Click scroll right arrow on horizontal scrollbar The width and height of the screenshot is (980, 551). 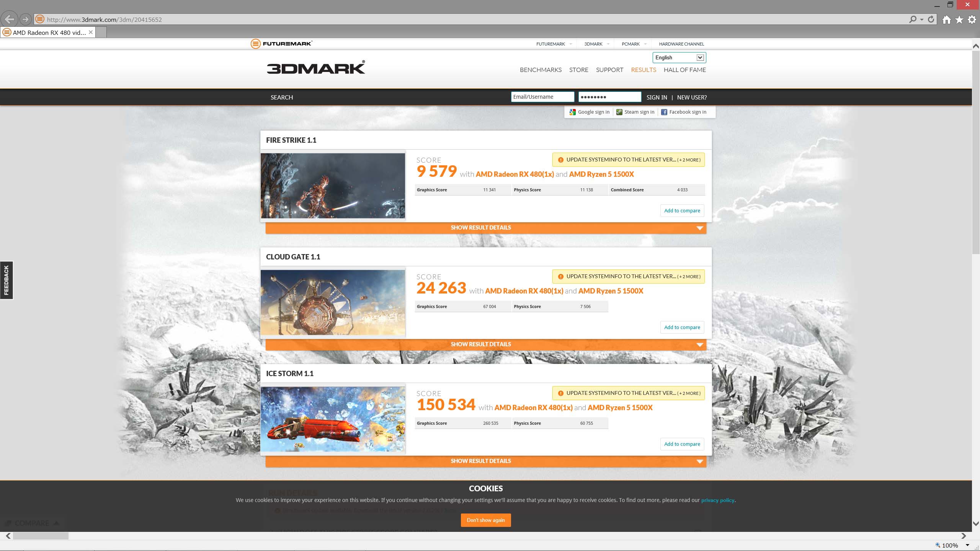964,536
